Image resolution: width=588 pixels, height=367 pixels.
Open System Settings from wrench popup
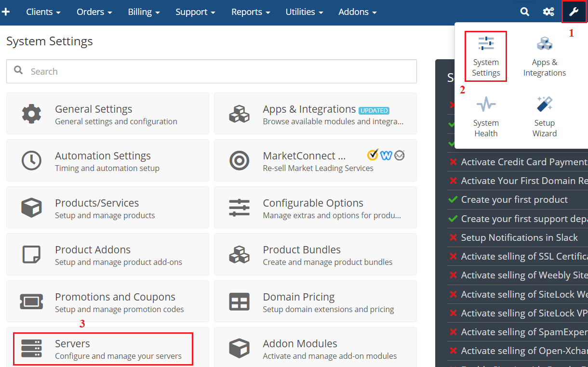pos(486,56)
